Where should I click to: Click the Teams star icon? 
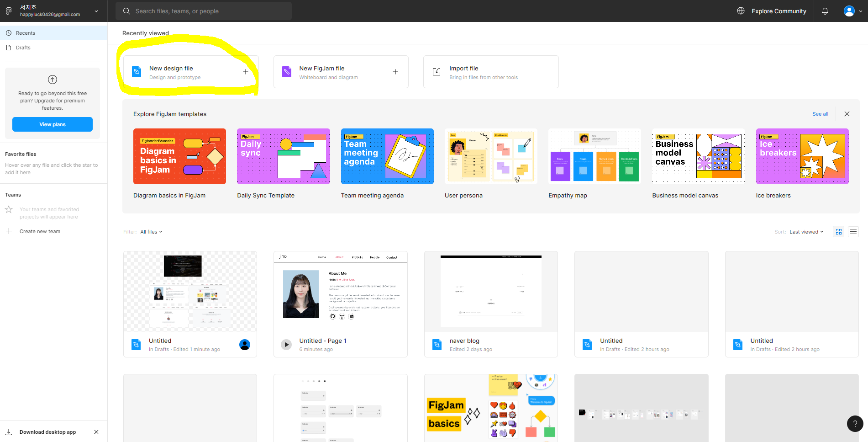point(9,209)
